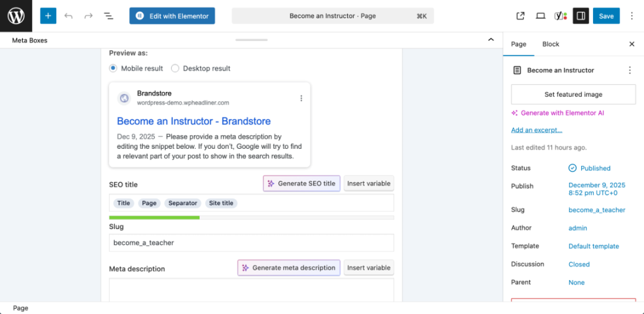The height and width of the screenshot is (314, 644).
Task: Click the SEO title field label
Action: [123, 185]
